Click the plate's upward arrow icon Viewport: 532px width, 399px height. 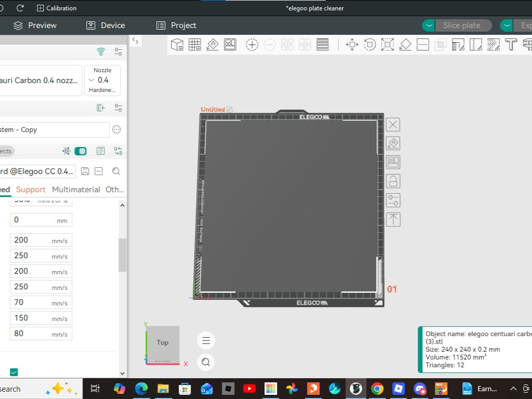[x=393, y=220]
